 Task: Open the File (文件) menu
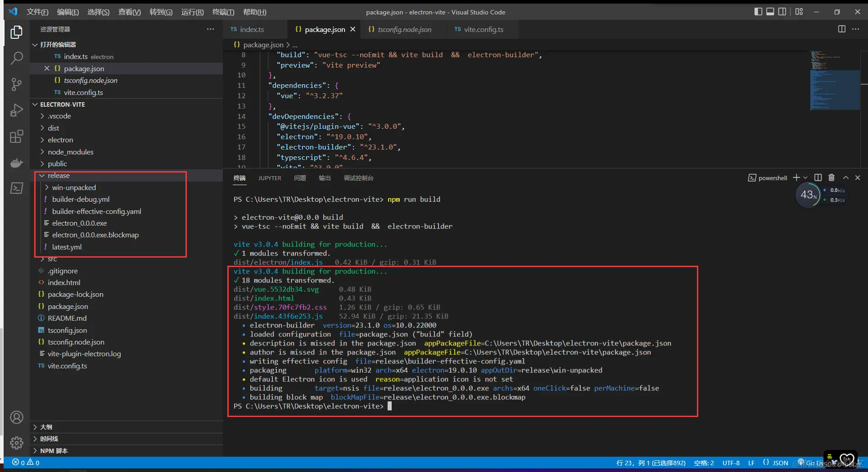point(37,12)
